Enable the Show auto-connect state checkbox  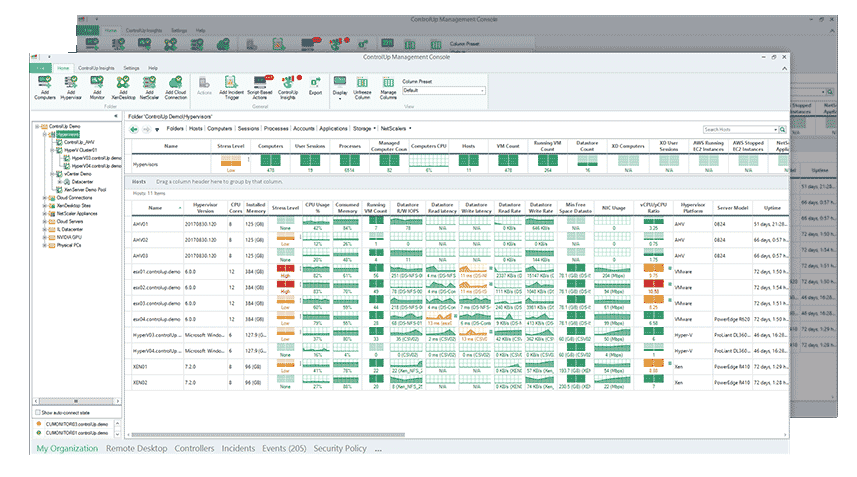38,413
